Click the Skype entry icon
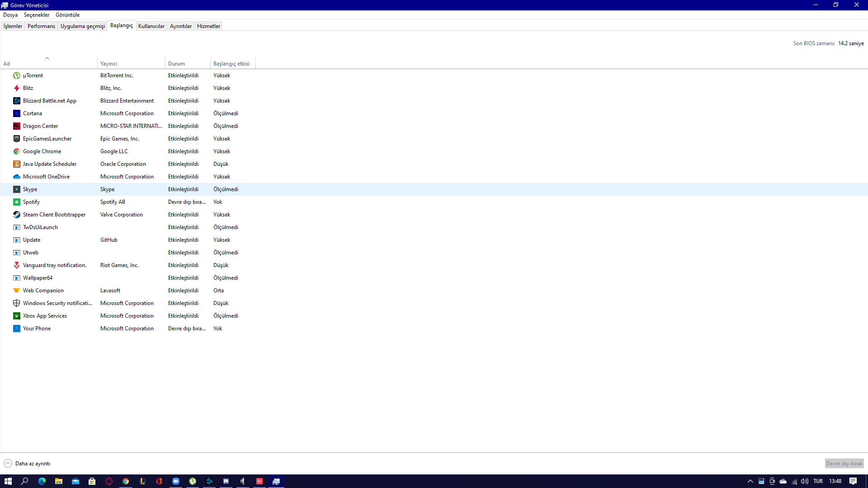Viewport: 868px width, 488px height. click(x=17, y=189)
